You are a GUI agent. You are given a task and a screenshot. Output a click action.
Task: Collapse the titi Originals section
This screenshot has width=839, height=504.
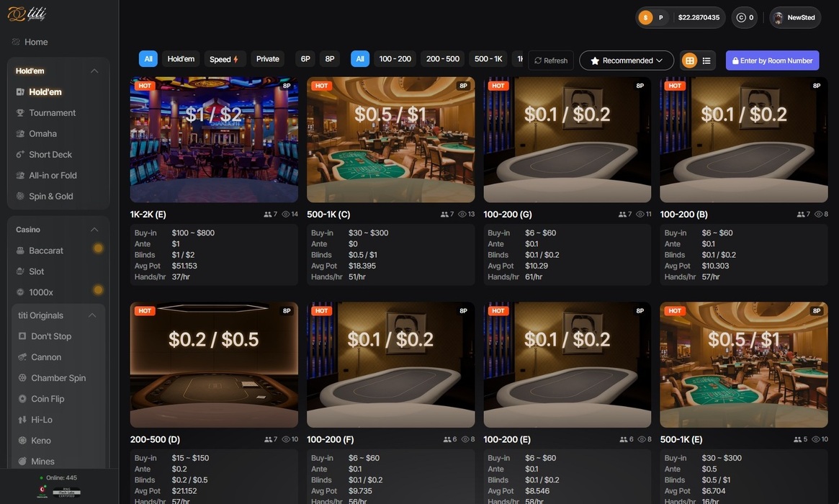coord(92,315)
